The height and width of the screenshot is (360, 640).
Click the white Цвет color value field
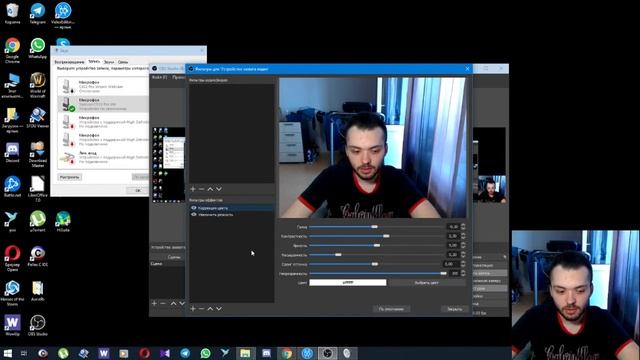[348, 282]
